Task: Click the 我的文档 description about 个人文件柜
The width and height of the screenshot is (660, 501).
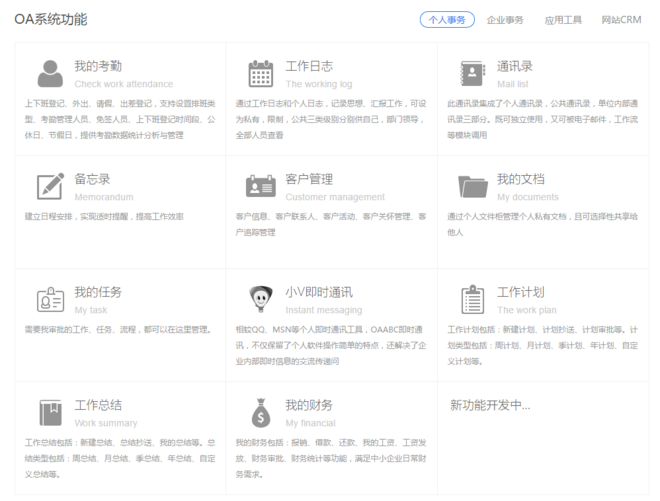Action: click(x=542, y=224)
